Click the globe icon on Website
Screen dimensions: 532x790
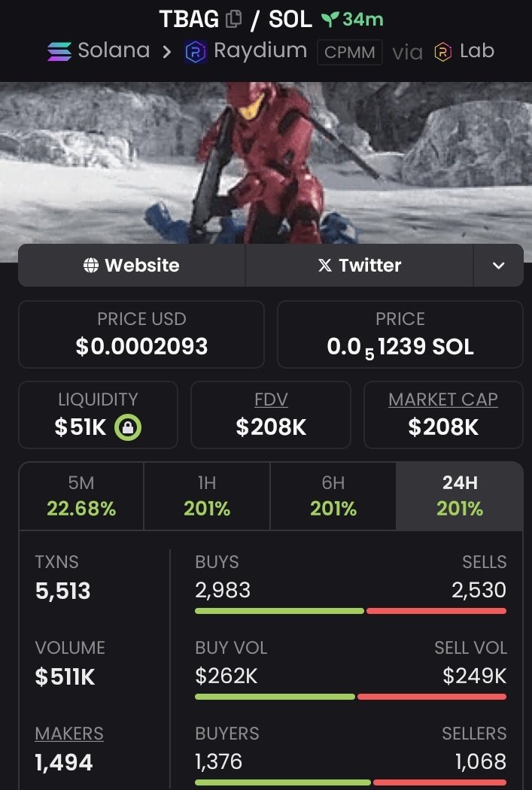91,265
